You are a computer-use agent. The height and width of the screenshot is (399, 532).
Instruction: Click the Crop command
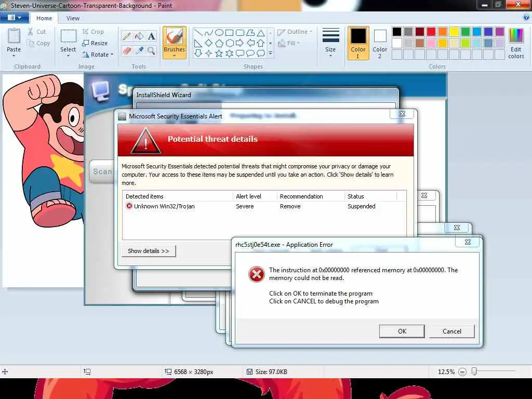tap(93, 32)
